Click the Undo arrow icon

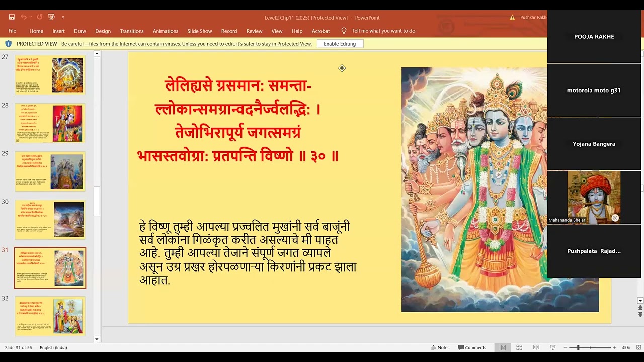[x=24, y=17]
